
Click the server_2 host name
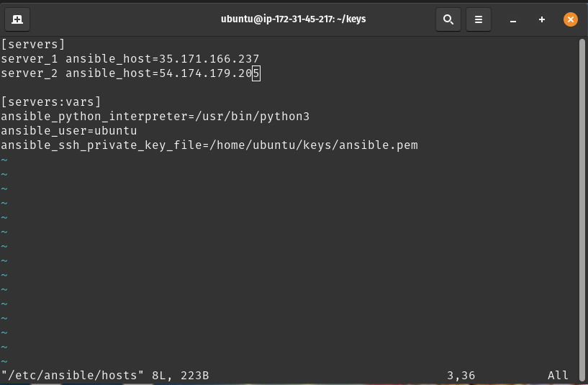click(30, 73)
